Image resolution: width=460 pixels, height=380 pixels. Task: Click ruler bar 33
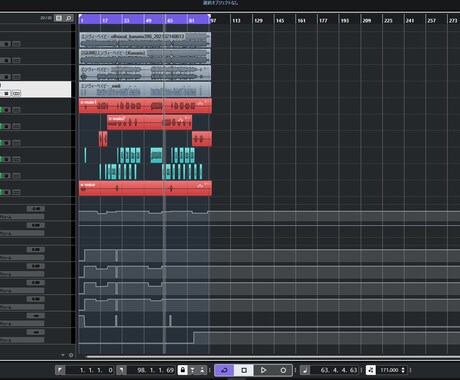[x=127, y=20]
